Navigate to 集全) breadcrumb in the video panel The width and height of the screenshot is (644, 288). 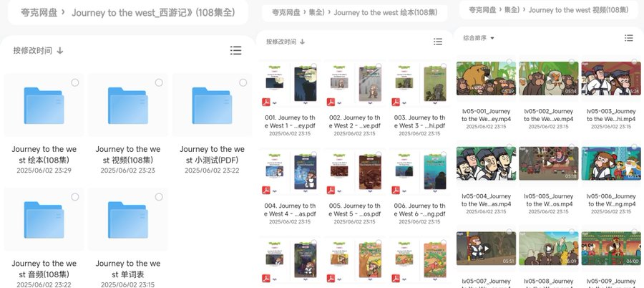pos(512,10)
